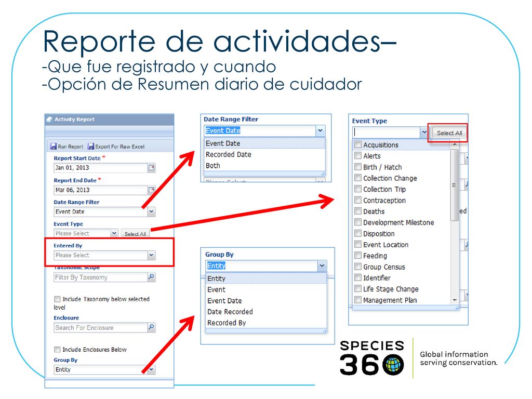Open Event Type Please Select dropdown

[x=114, y=233]
